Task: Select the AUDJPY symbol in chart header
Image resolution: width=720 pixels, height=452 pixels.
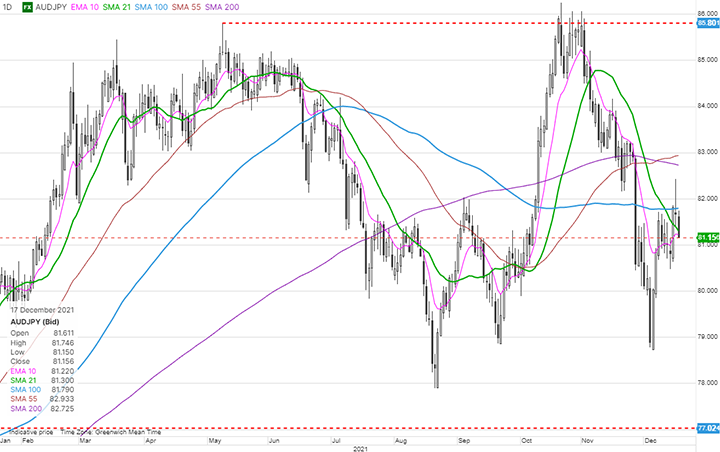Action: coord(51,7)
